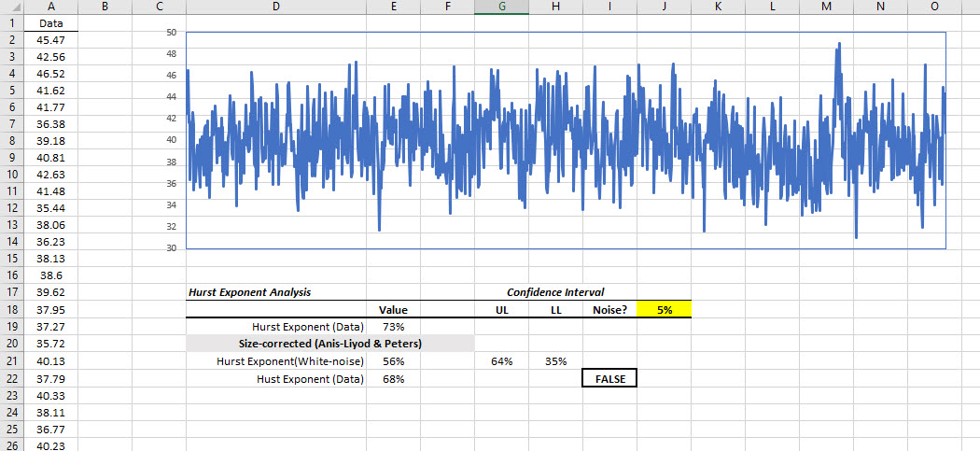Screen dimensions: 980x451
Task: Select the yellow 5% cell
Action: click(x=665, y=310)
